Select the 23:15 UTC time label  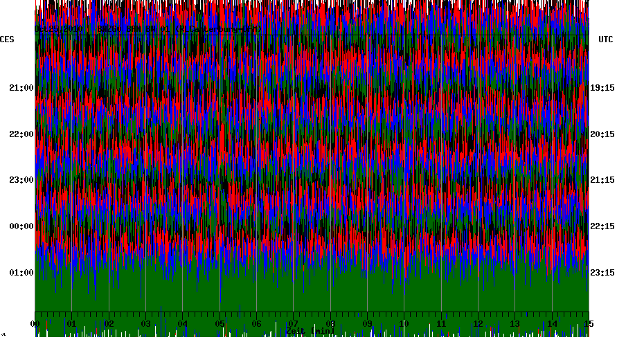[602, 272]
